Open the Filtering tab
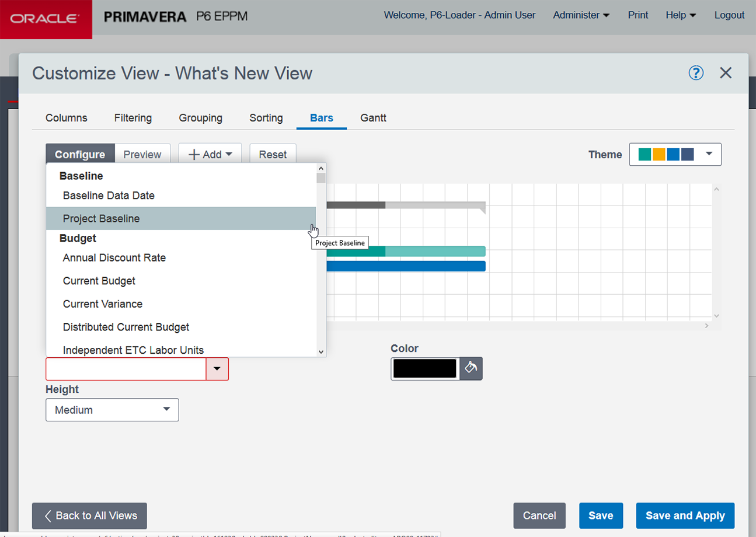 coord(133,118)
